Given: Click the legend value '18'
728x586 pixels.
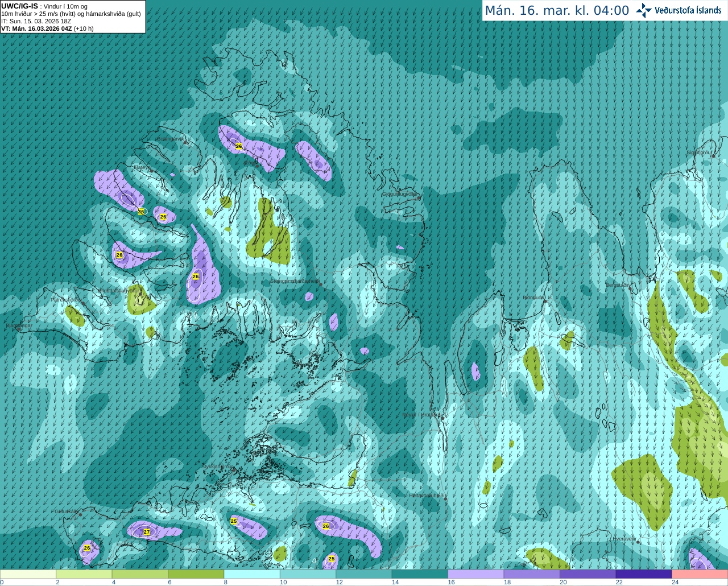Looking at the screenshot, I should click(x=507, y=582).
